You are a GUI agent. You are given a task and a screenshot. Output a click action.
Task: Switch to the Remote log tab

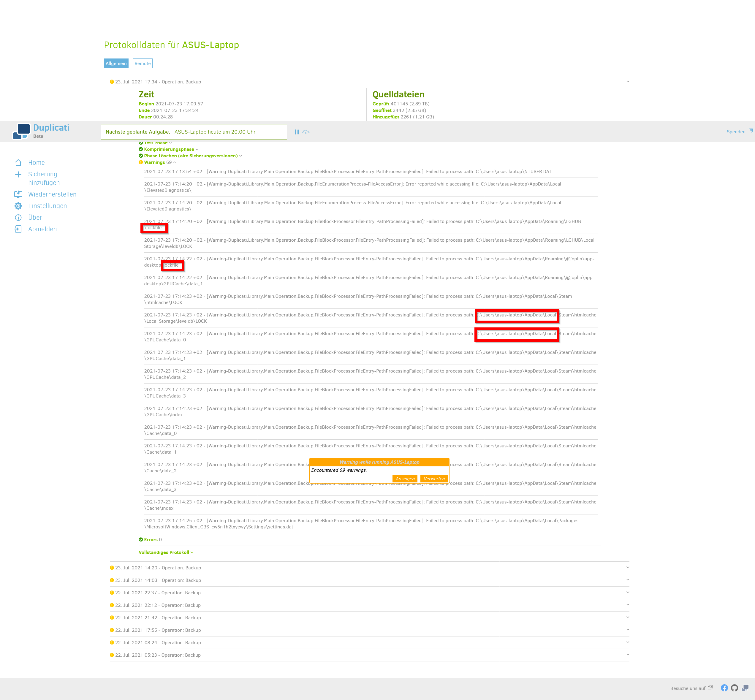tap(143, 63)
